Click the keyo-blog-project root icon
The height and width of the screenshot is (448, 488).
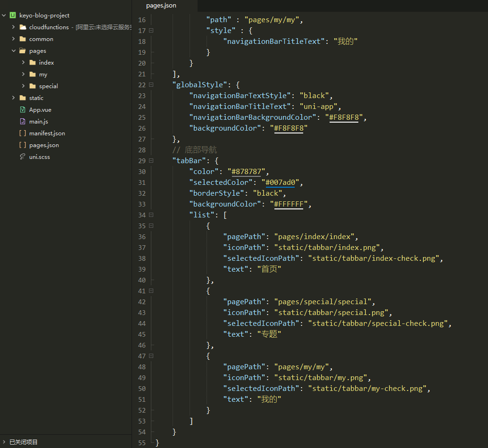click(13, 16)
